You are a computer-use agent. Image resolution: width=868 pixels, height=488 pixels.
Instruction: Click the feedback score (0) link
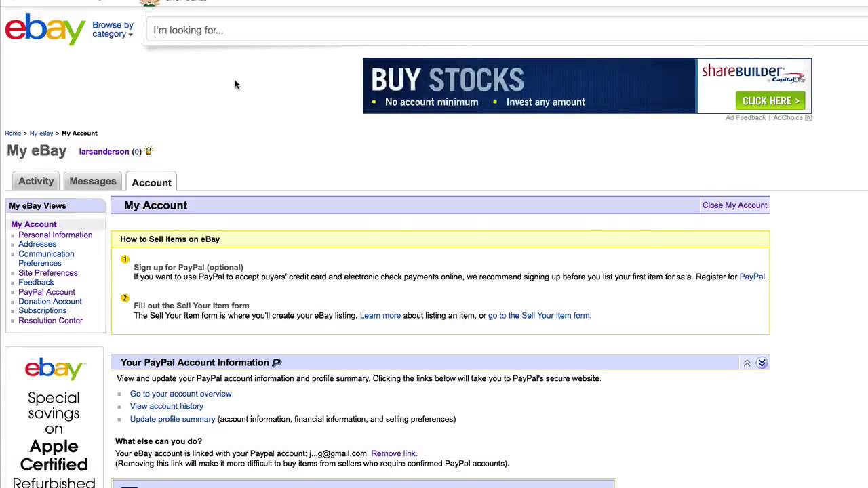coord(136,152)
